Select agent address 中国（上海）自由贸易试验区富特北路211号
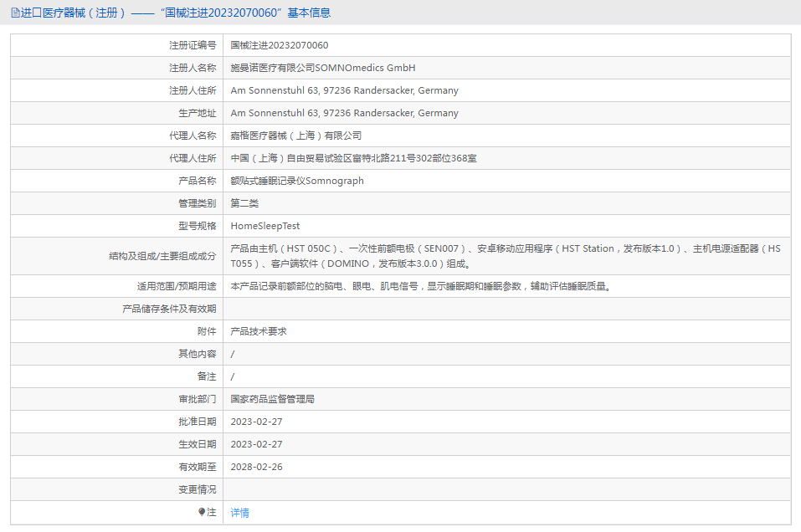 [353, 158]
